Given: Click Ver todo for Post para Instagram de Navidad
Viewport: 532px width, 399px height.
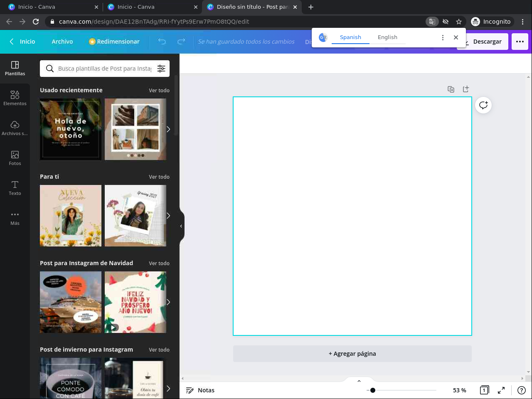Looking at the screenshot, I should (x=159, y=263).
